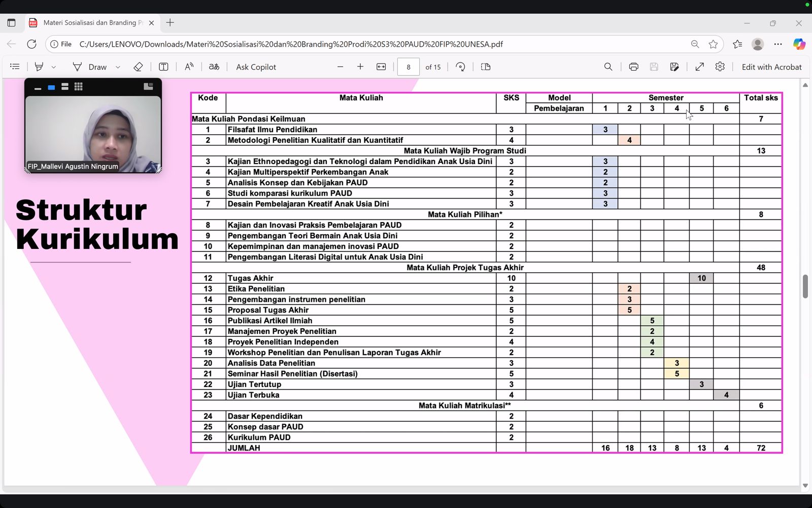Open the table of contents sidebar

click(x=15, y=67)
